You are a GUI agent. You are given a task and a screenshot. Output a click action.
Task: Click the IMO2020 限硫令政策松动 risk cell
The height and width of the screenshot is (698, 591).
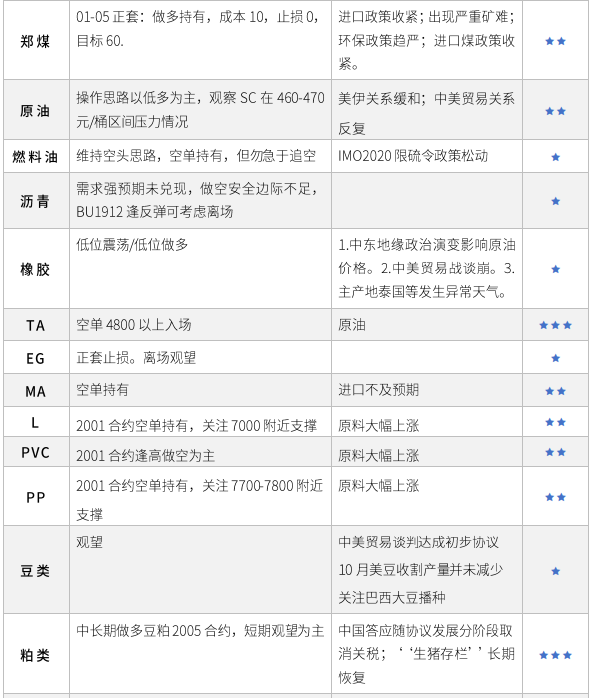(427, 156)
